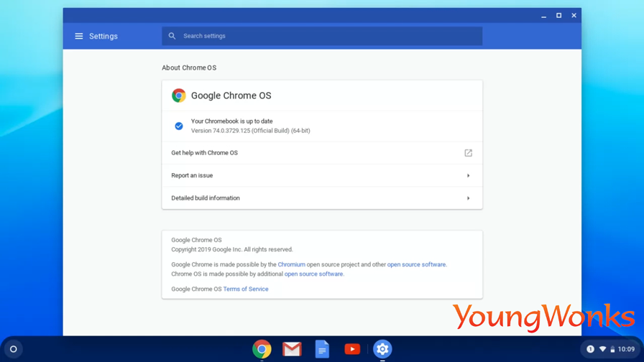Image resolution: width=644 pixels, height=362 pixels.
Task: Expand the Report an issue arrow
Action: (468, 176)
